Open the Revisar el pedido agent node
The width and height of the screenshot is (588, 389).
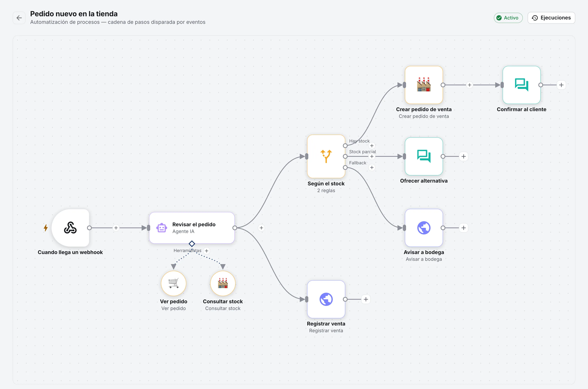[x=192, y=228]
